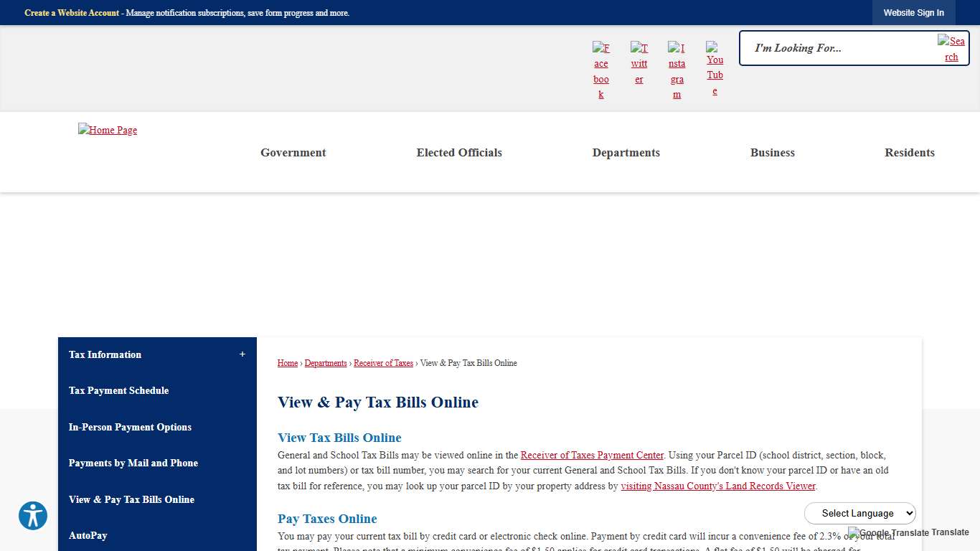This screenshot has height=551, width=980.
Task: Select AutoPay in the sidebar
Action: tap(88, 535)
